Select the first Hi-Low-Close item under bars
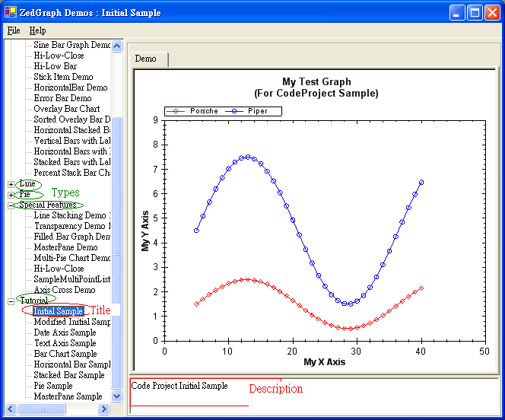505x420 pixels. point(59,56)
